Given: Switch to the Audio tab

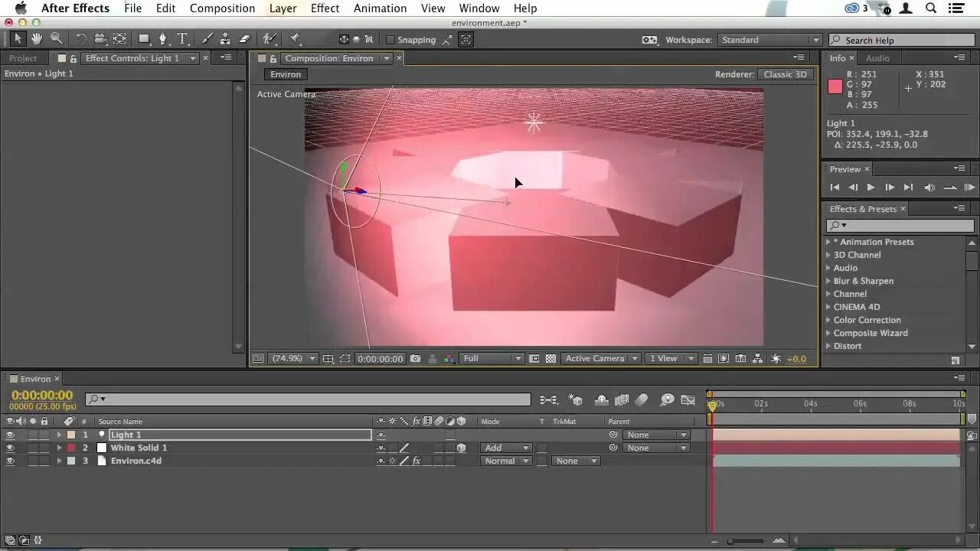Looking at the screenshot, I should click(877, 58).
